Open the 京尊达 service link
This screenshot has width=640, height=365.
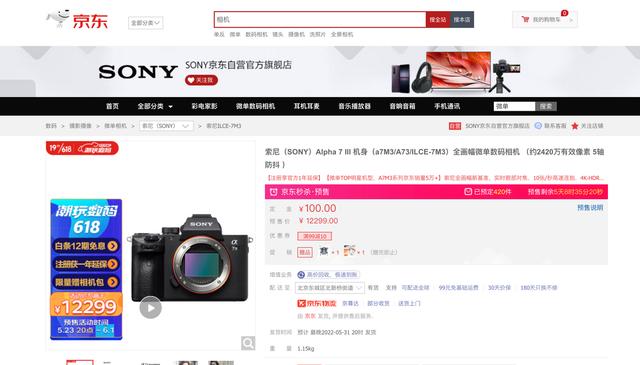[x=350, y=303]
